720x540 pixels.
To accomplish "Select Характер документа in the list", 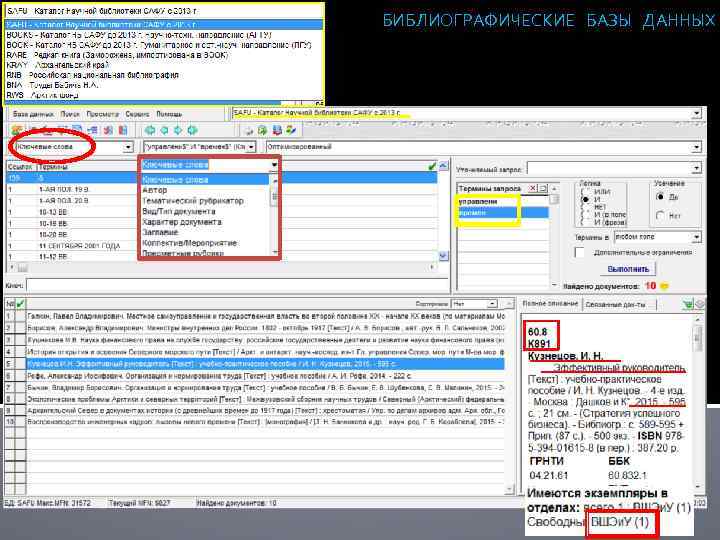I will click(x=182, y=222).
